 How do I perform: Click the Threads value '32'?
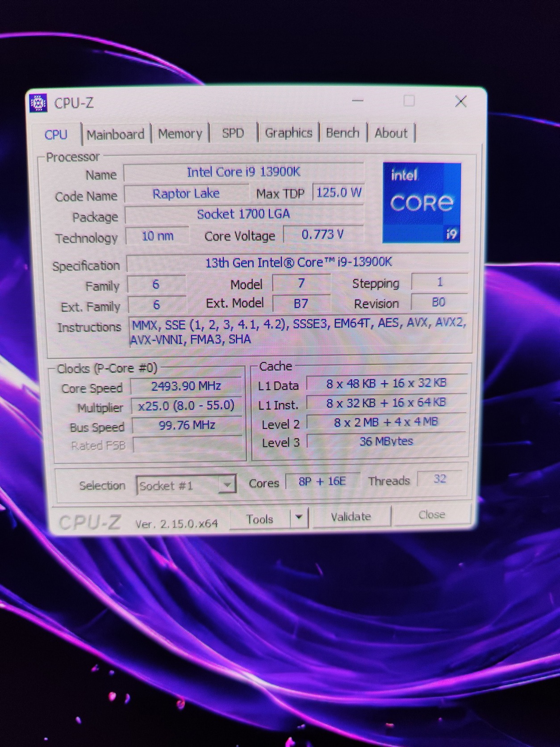click(440, 479)
